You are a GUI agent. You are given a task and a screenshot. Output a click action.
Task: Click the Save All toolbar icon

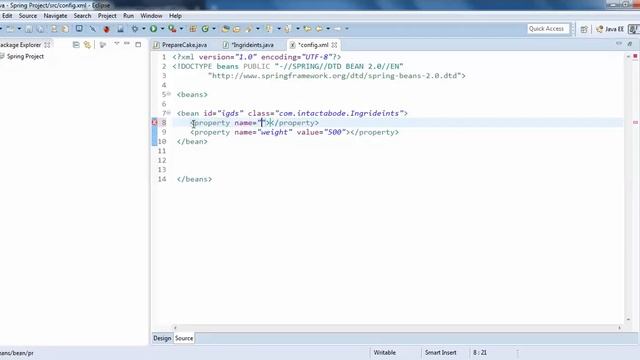(x=40, y=29)
